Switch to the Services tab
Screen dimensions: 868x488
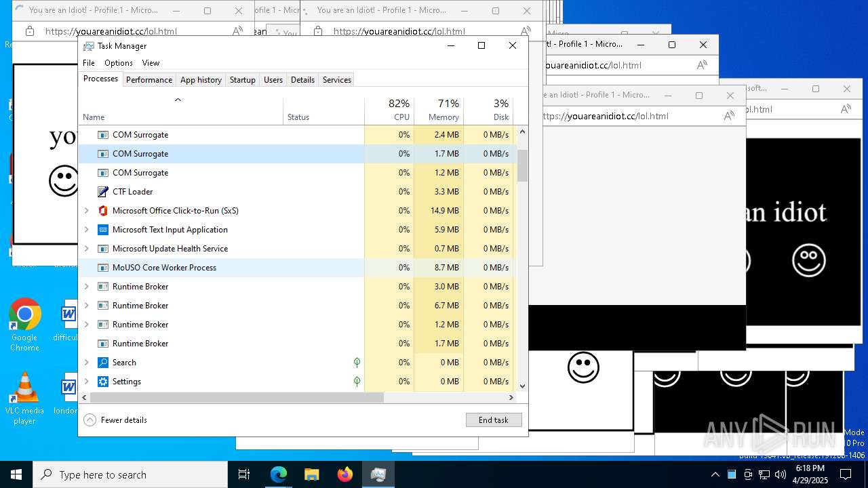337,80
